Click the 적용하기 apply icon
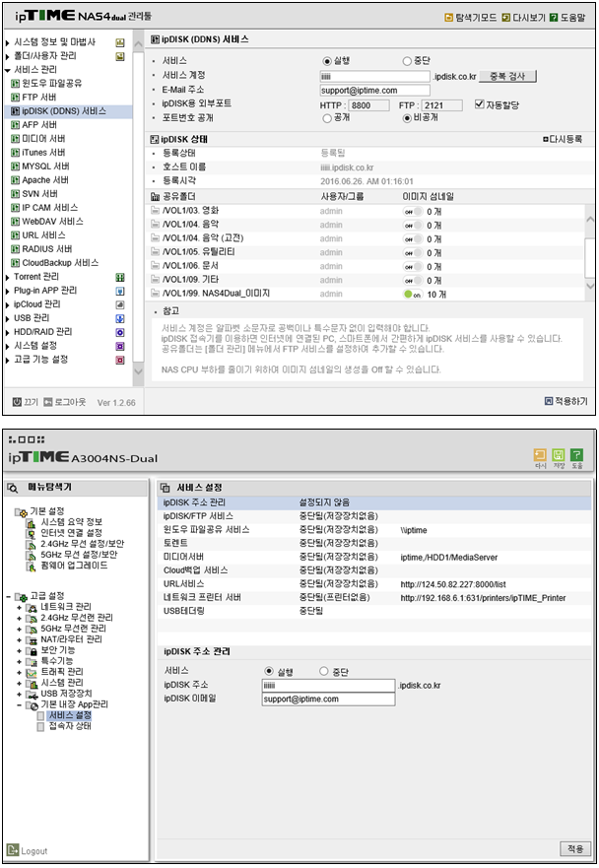Image resolution: width=599 pixels, height=868 pixels. 549,401
